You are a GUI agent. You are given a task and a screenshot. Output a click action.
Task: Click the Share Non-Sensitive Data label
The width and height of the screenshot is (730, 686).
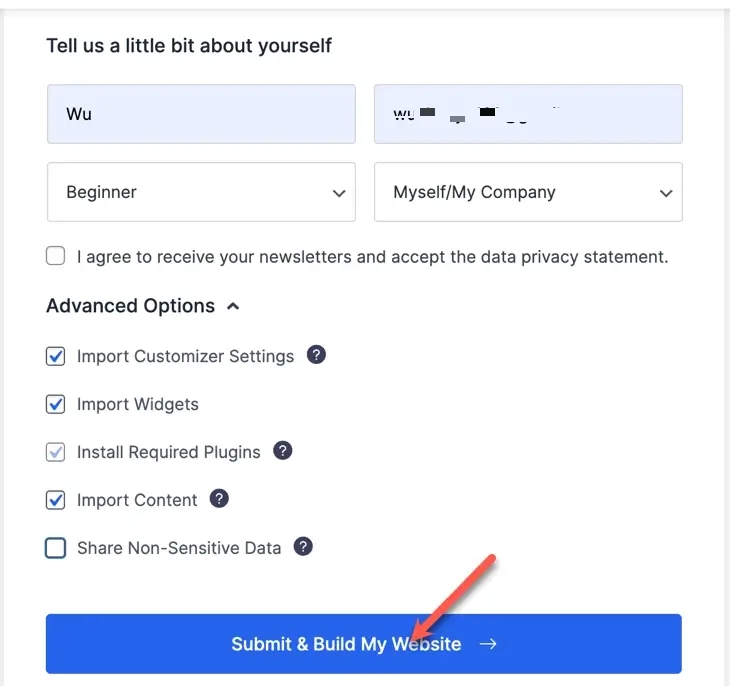click(179, 548)
